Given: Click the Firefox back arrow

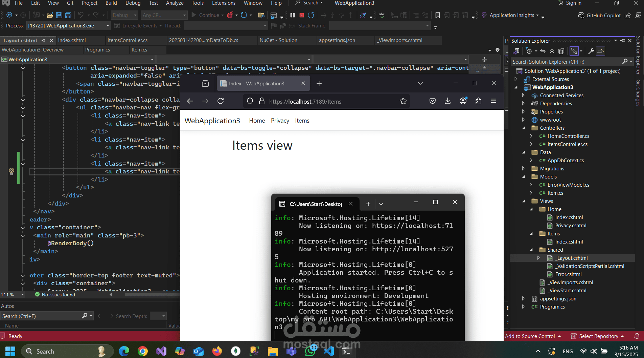Looking at the screenshot, I should pyautogui.click(x=190, y=101).
